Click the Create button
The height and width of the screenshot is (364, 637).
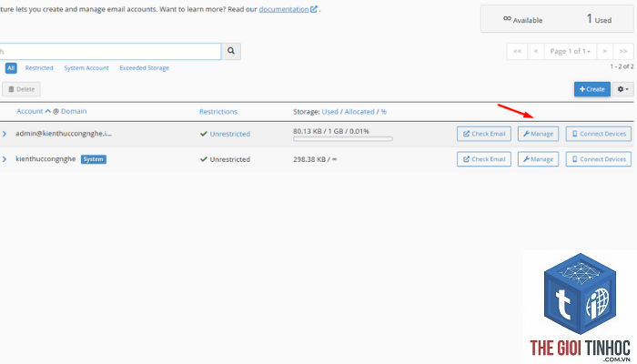click(x=591, y=89)
